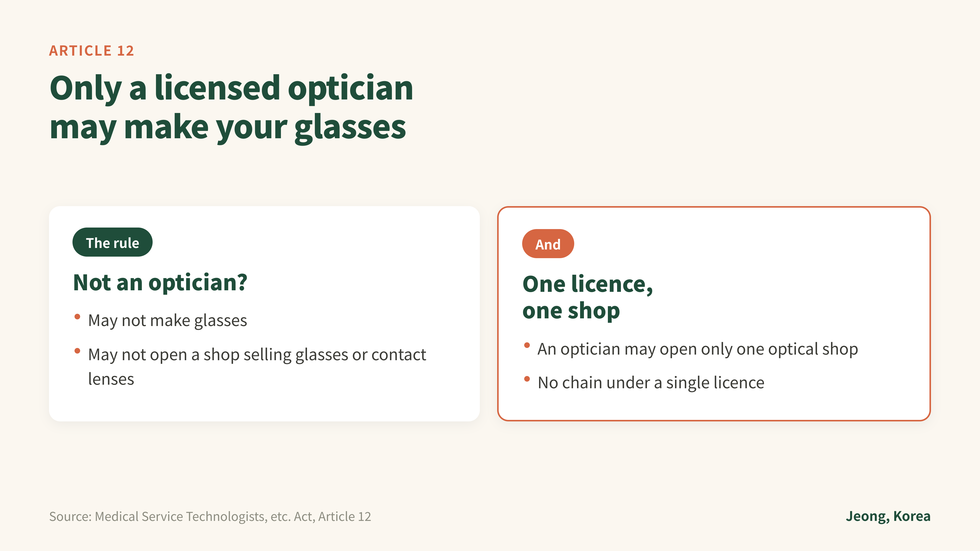Click 'The rule' green pill badge
The height and width of the screenshot is (551, 980).
pyautogui.click(x=112, y=242)
